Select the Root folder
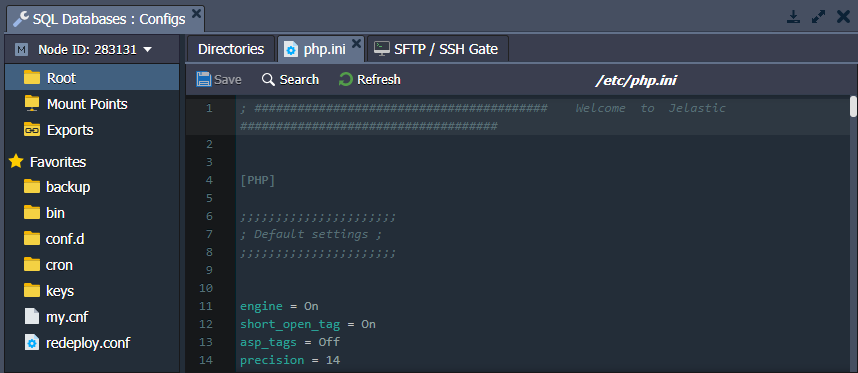Image resolution: width=858 pixels, height=373 pixels. coord(92,78)
